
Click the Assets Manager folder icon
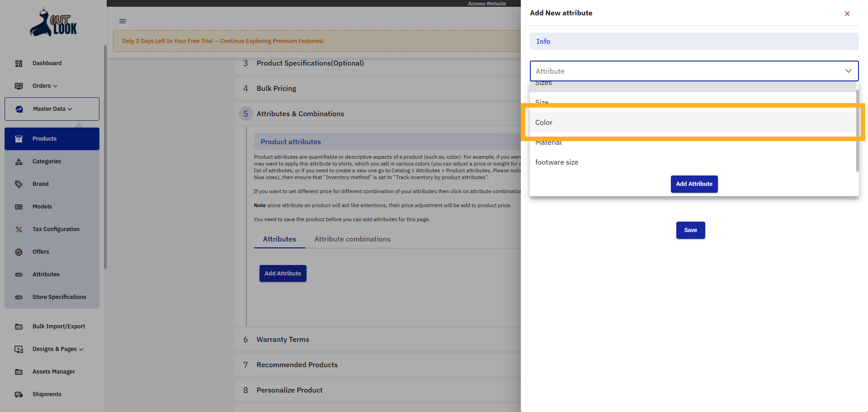tap(19, 372)
